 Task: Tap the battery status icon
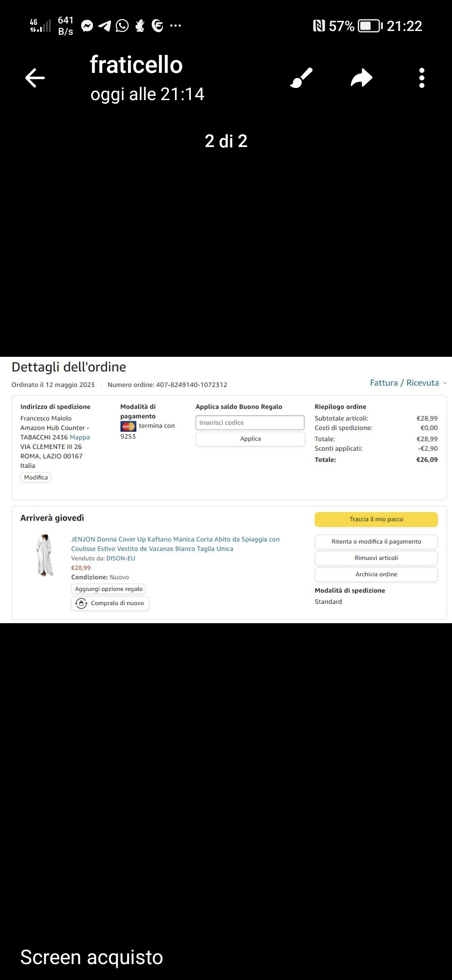[370, 26]
